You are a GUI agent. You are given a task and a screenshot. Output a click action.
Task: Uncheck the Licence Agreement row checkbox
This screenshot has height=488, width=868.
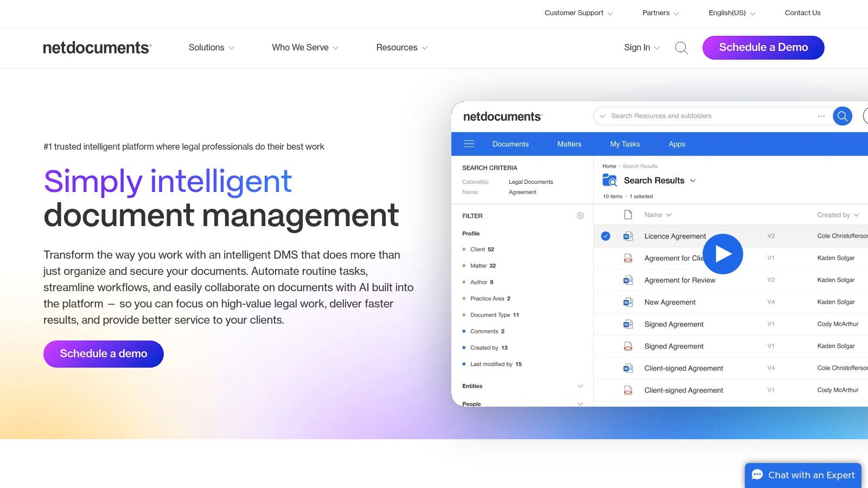(606, 236)
